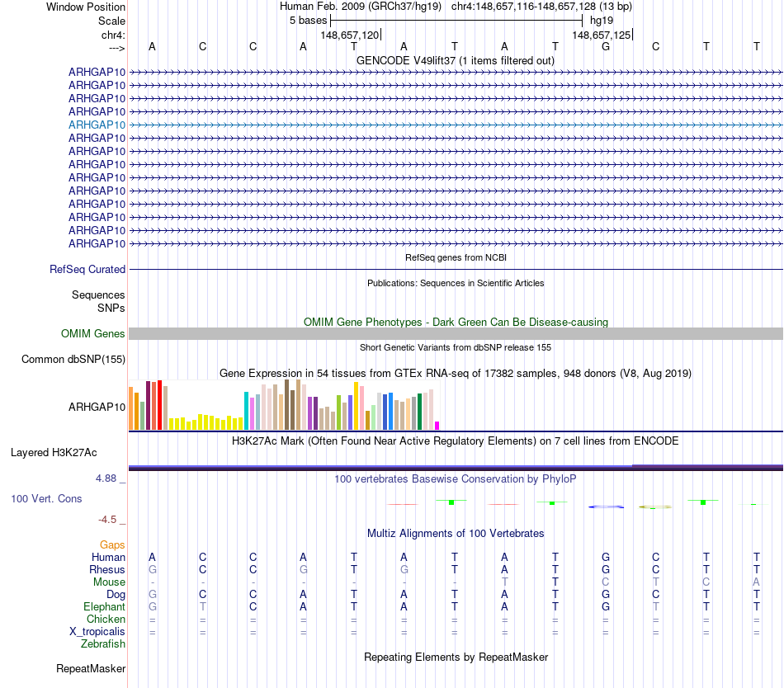The width and height of the screenshot is (784, 688).
Task: Click the RefSeq Curated track label
Action: coord(87,269)
